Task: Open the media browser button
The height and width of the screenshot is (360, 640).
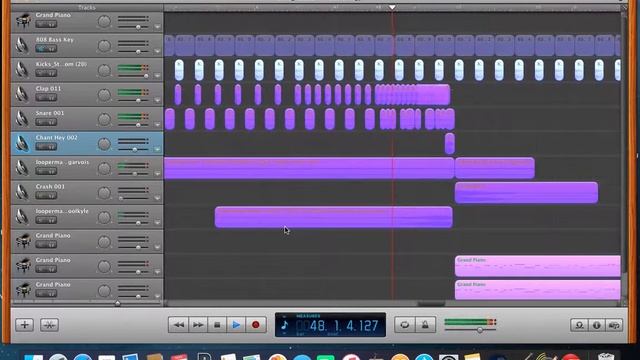Action: click(x=614, y=325)
